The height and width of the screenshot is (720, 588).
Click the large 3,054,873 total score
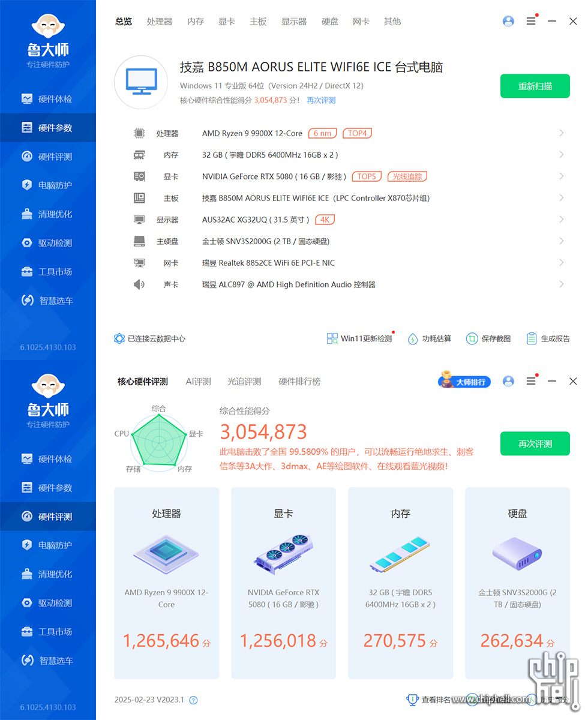263,431
